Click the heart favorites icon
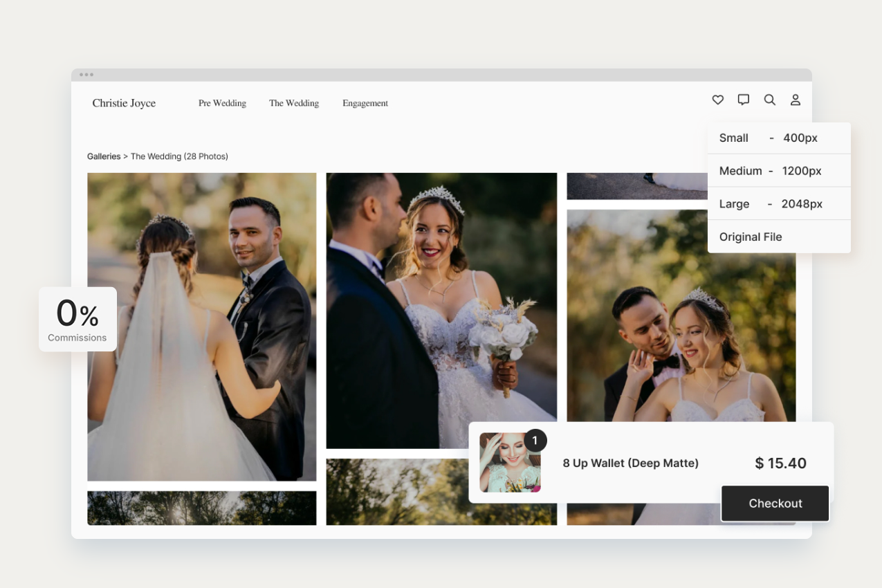This screenshot has width=882, height=588. 718,100
